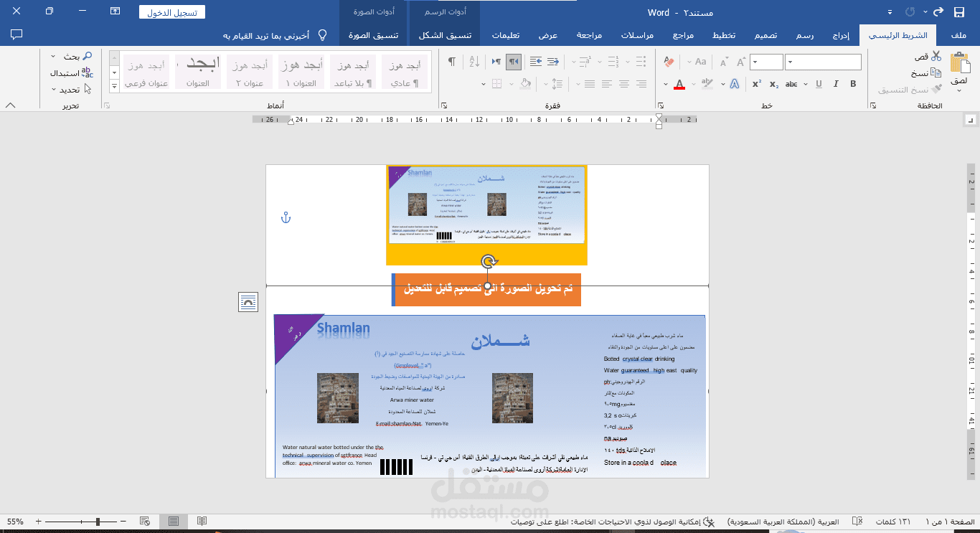Apply text highlight color
The width and height of the screenshot is (980, 533).
(x=707, y=83)
